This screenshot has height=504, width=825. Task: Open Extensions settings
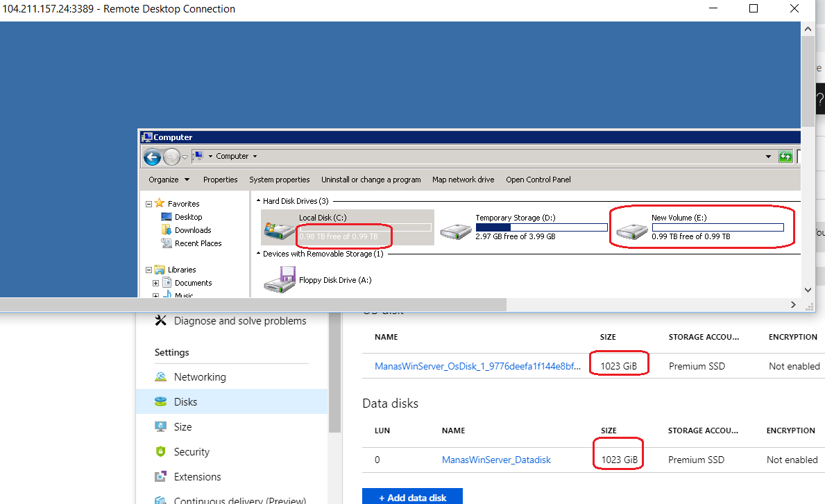pos(197,477)
